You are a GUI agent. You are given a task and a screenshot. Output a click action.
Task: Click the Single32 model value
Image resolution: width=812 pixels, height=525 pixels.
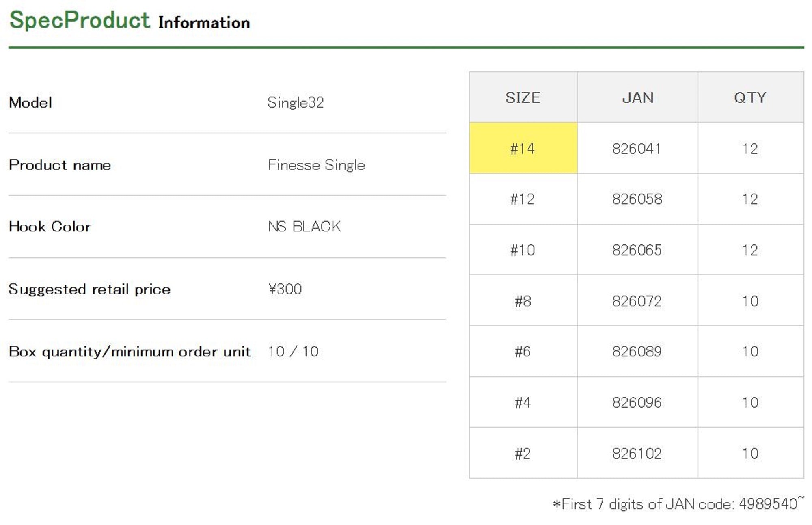pos(296,102)
